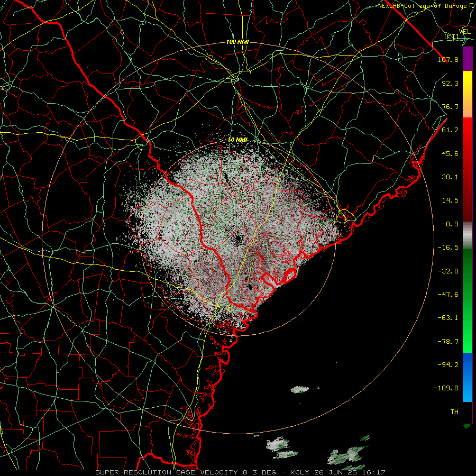Select the -16.5 velocity scale value
This screenshot has width=476, height=476.
448,248
